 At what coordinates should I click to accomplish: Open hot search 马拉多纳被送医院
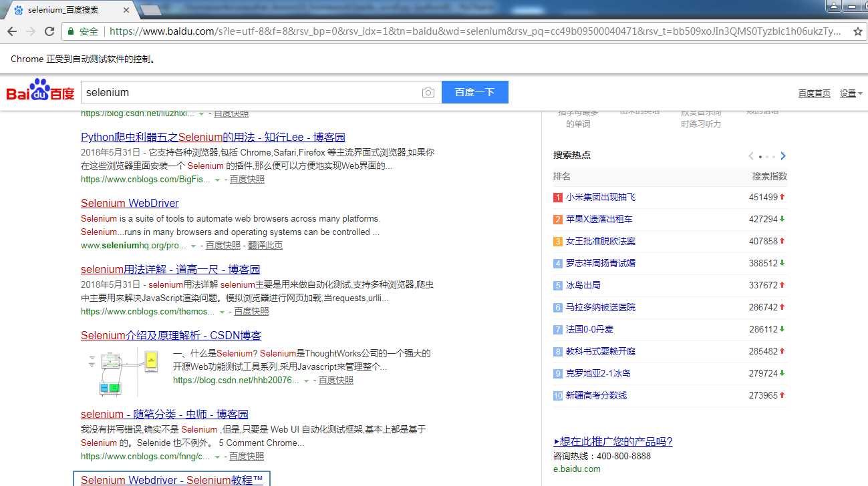tap(601, 307)
